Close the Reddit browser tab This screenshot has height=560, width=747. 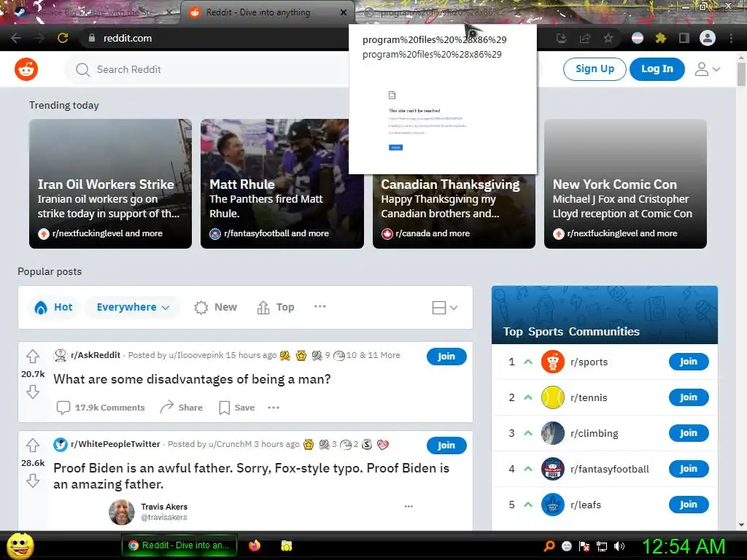pos(344,12)
